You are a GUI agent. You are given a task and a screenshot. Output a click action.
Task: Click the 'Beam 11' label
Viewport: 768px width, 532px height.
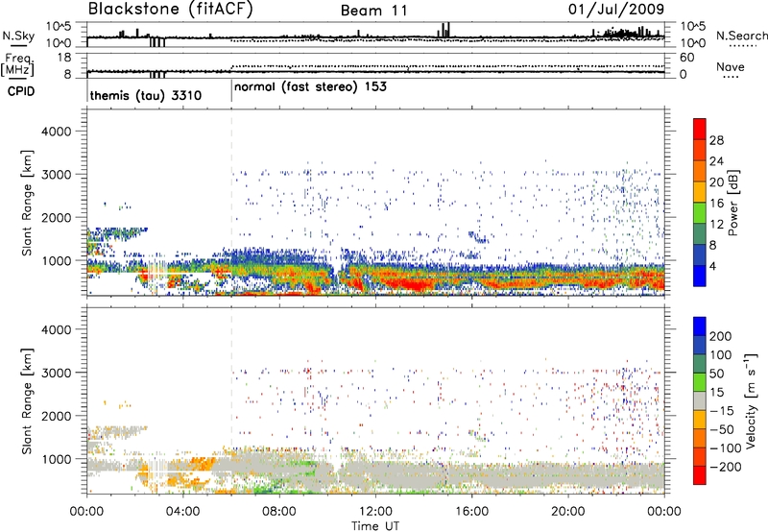pyautogui.click(x=373, y=11)
